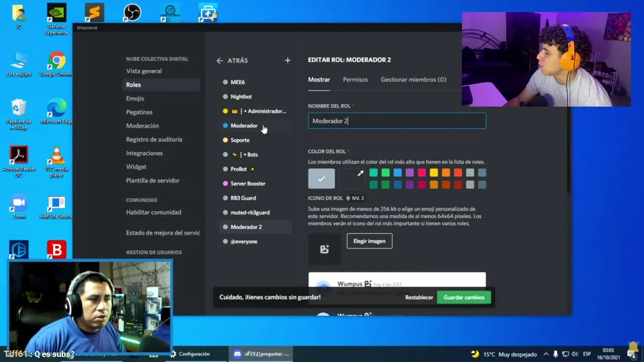Open the red B desktop shortcut
Image resolution: width=644 pixels, height=362 pixels.
pos(56,250)
